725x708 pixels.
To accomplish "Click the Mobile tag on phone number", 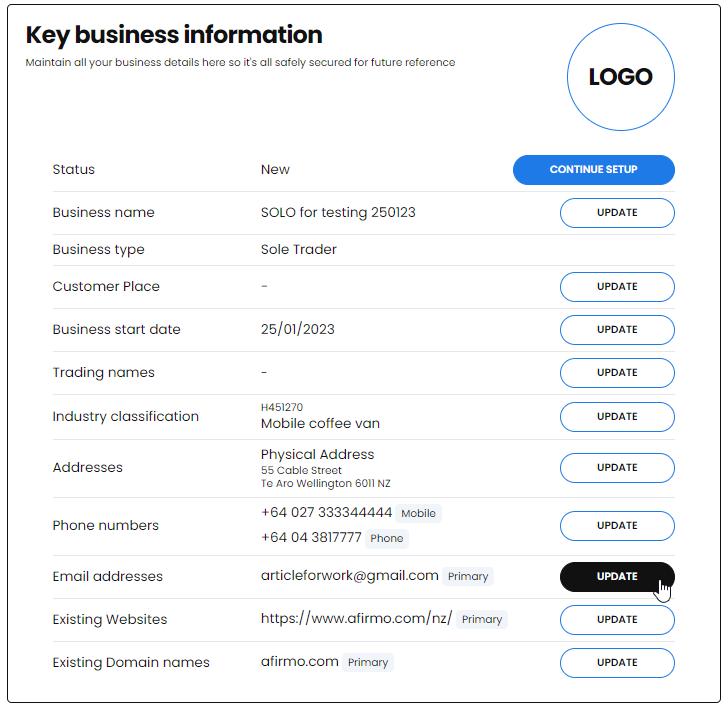I will [418, 513].
